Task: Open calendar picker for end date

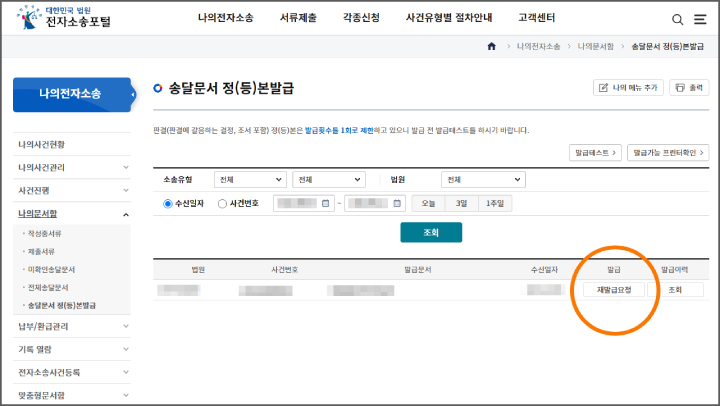Action: point(397,203)
